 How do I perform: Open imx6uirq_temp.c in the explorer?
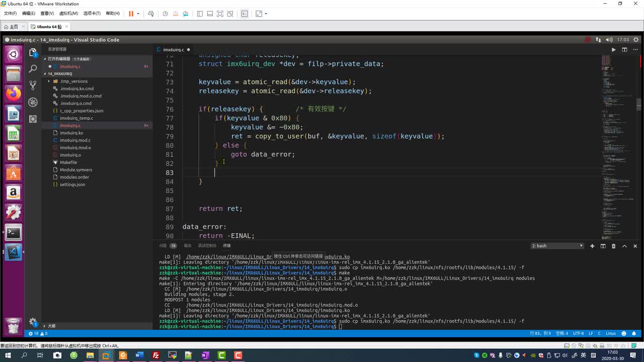76,118
